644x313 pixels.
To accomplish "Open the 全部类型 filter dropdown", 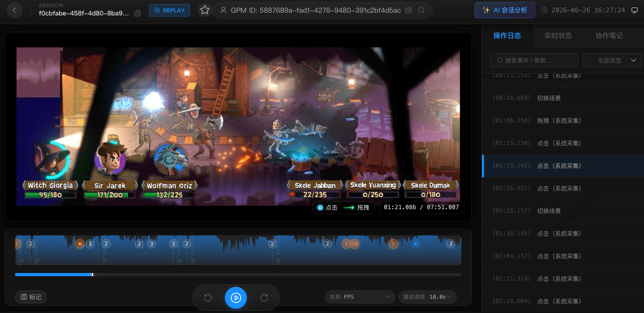I will [612, 60].
